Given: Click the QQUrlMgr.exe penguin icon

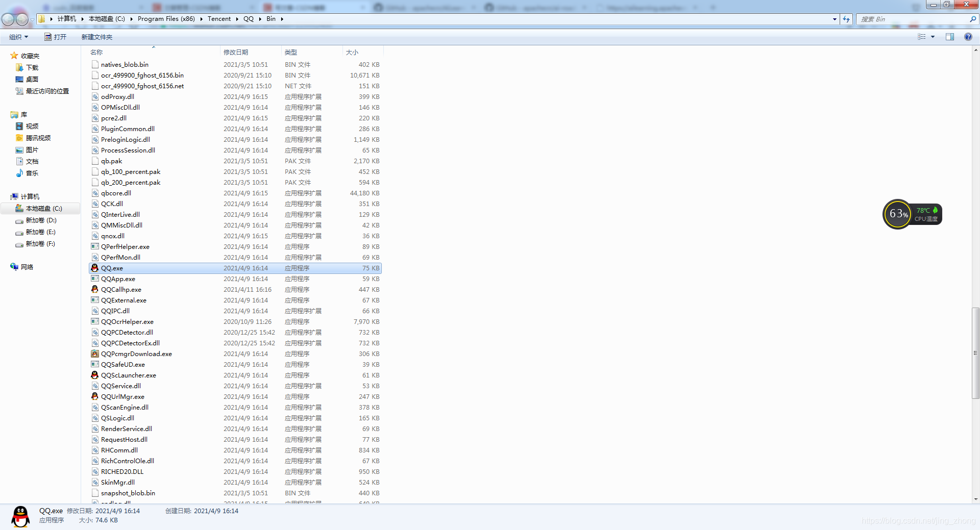Looking at the screenshot, I should coord(94,396).
